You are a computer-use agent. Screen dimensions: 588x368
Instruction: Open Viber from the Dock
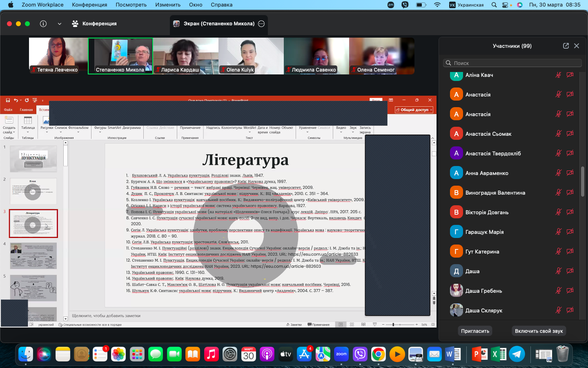(360, 354)
